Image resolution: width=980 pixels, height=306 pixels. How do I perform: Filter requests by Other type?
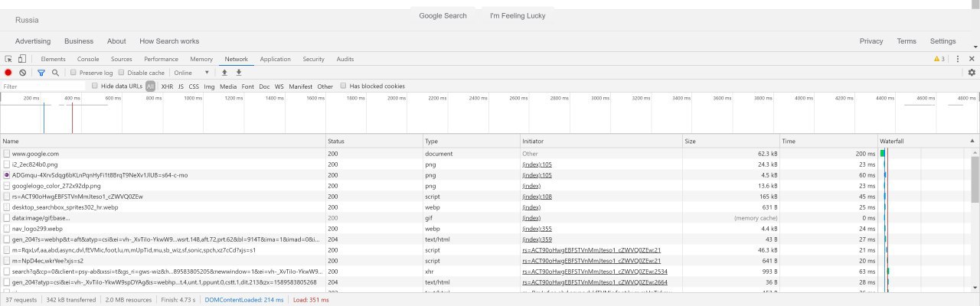[x=325, y=86]
